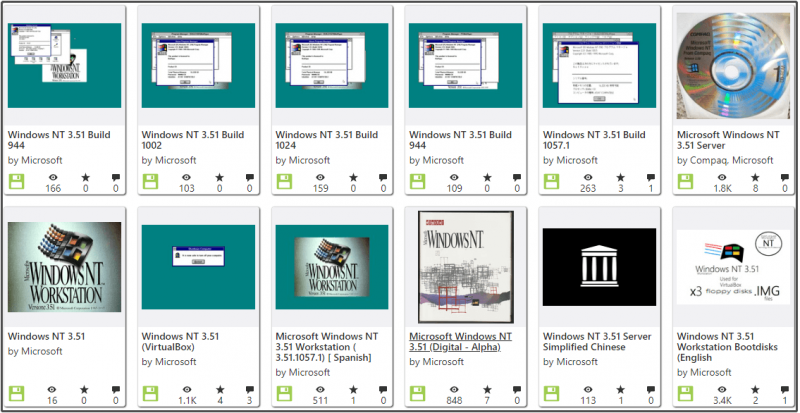Click the floppy icon on Build 1002 card
This screenshot has height=413, width=800.
click(x=151, y=181)
